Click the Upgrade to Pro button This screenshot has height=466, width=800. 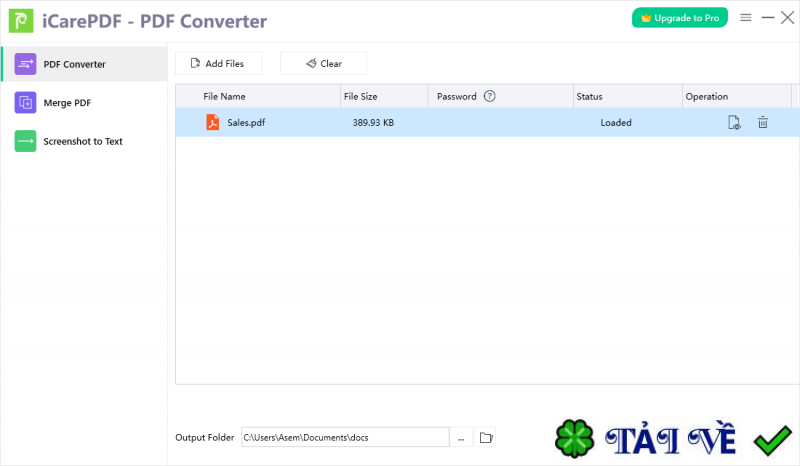pyautogui.click(x=680, y=18)
